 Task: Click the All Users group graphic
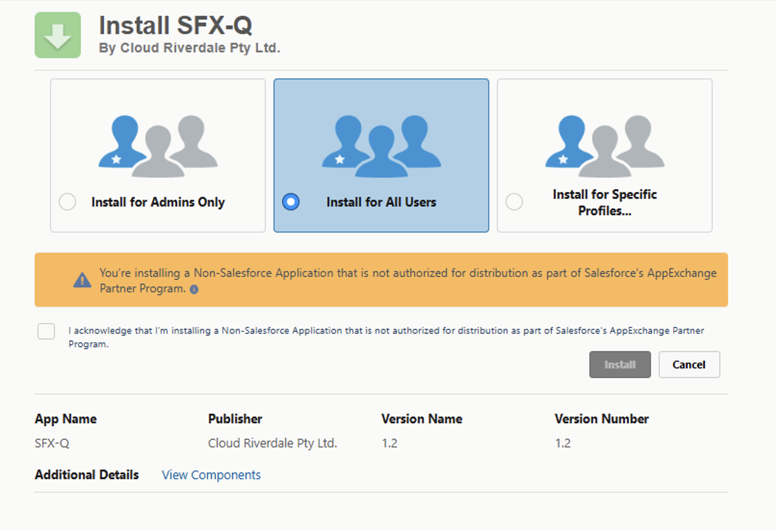click(381, 146)
